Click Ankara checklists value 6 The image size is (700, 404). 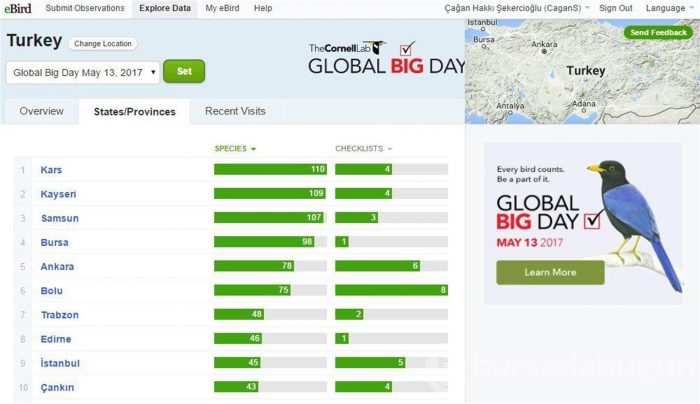pos(415,266)
